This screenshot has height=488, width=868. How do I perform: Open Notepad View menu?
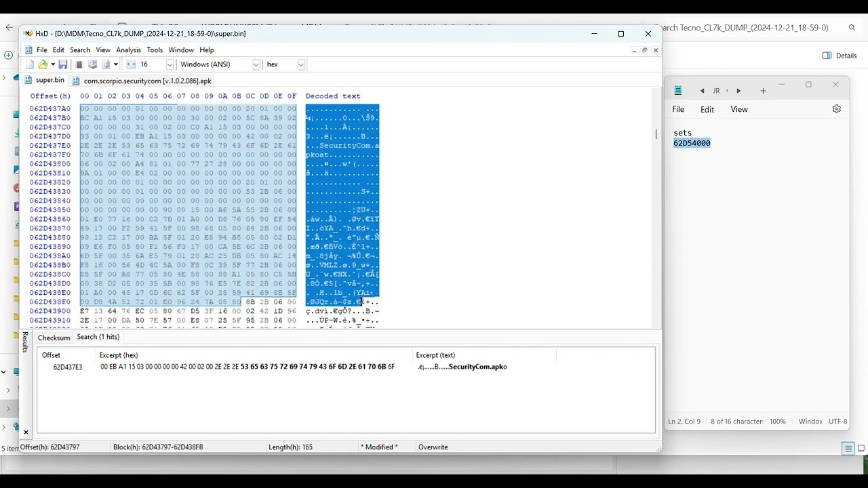pos(739,109)
